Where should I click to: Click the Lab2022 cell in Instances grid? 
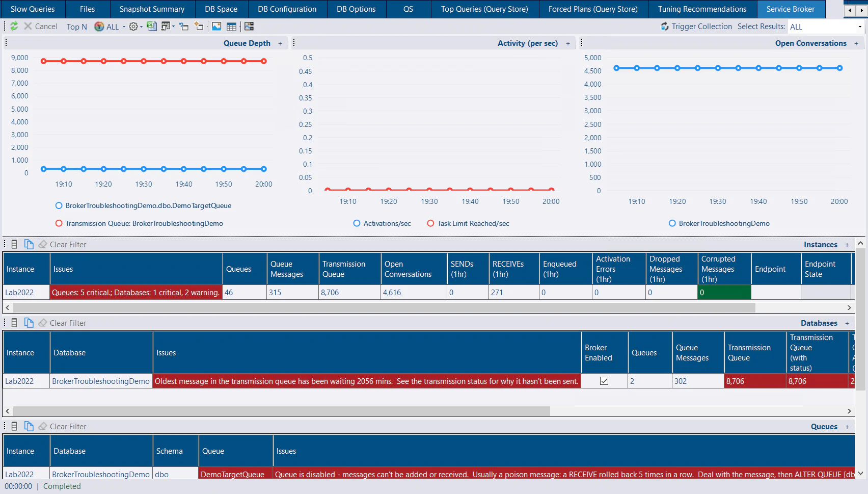click(x=26, y=292)
